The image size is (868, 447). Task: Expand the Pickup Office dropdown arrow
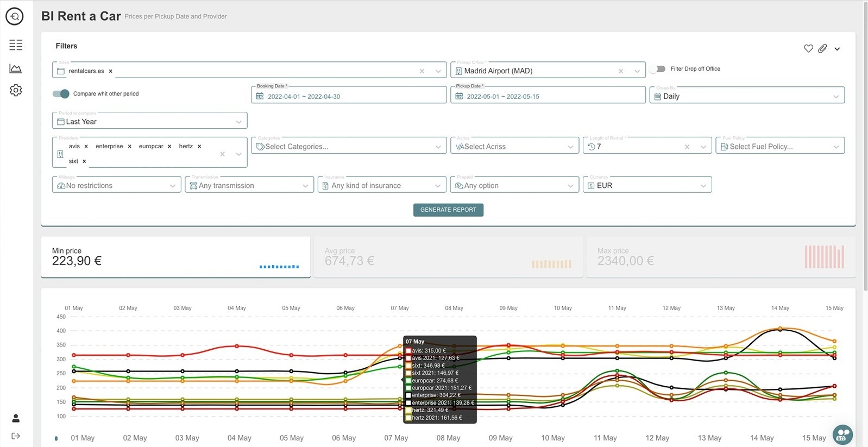click(637, 71)
